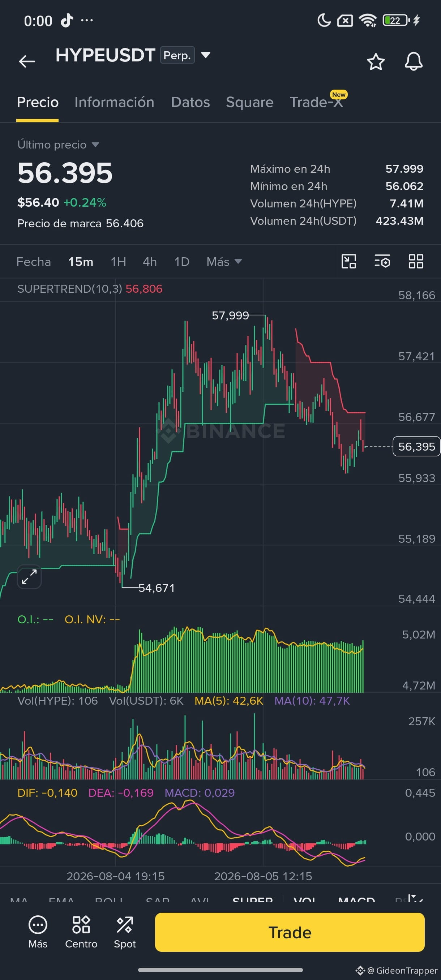Tap the Mínimo en 24h value 56.062

[x=404, y=186]
